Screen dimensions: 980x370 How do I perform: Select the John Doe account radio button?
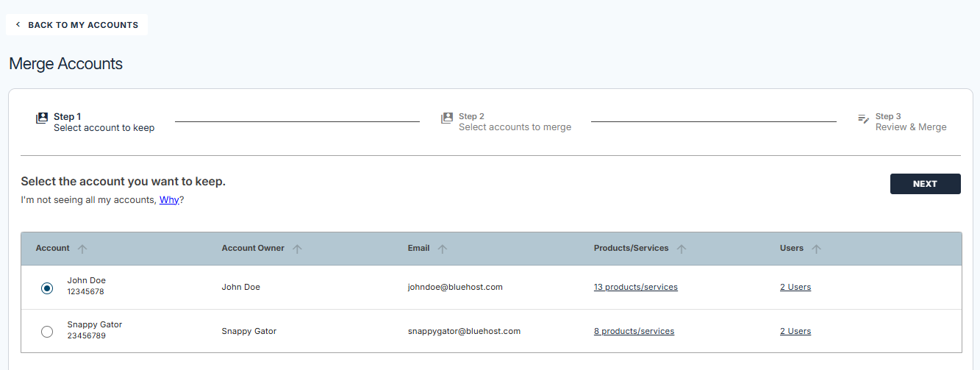click(47, 288)
